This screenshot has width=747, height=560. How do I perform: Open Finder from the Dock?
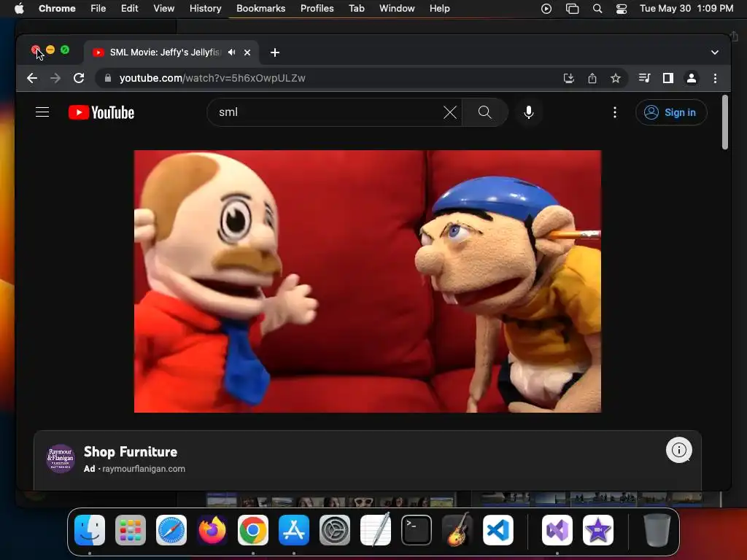click(90, 530)
